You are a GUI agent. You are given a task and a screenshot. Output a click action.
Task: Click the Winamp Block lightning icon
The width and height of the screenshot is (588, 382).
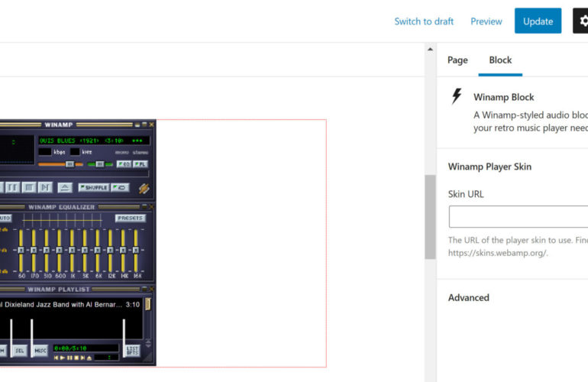pos(457,96)
